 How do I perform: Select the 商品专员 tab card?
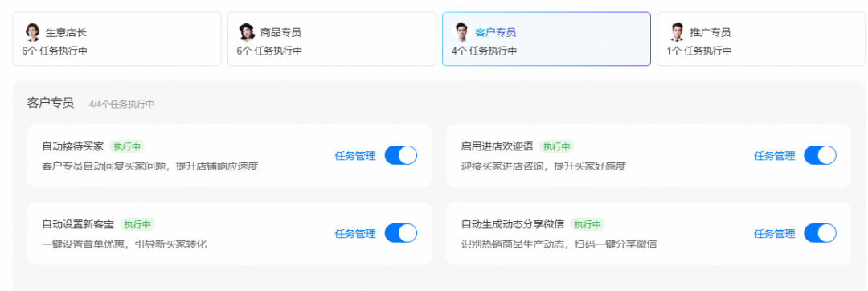pyautogui.click(x=332, y=39)
